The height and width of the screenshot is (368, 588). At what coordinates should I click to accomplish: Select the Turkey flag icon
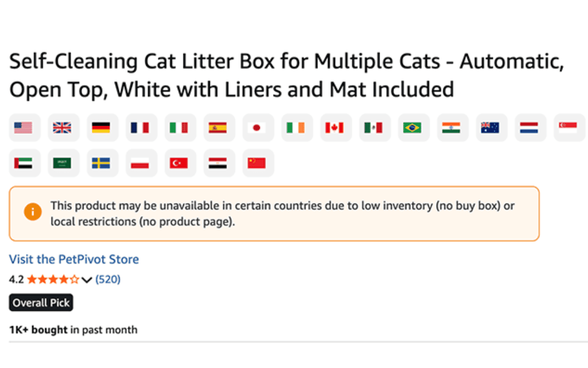(179, 163)
